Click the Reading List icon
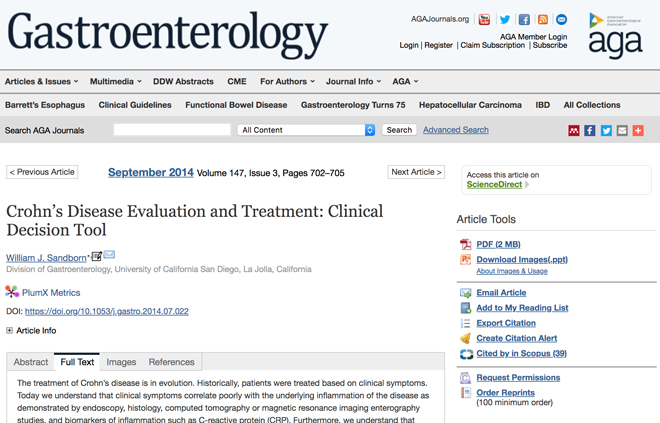660x423 pixels. click(x=466, y=308)
